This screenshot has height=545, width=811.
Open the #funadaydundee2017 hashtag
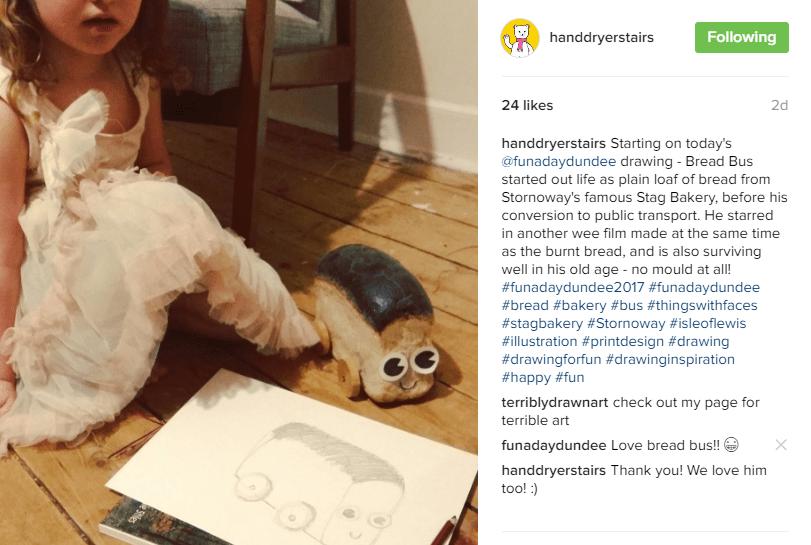tap(573, 287)
